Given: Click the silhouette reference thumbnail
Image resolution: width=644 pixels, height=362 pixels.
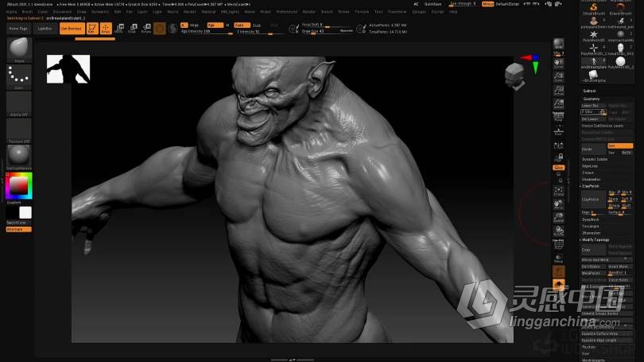Looking at the screenshot, I should click(x=68, y=68).
